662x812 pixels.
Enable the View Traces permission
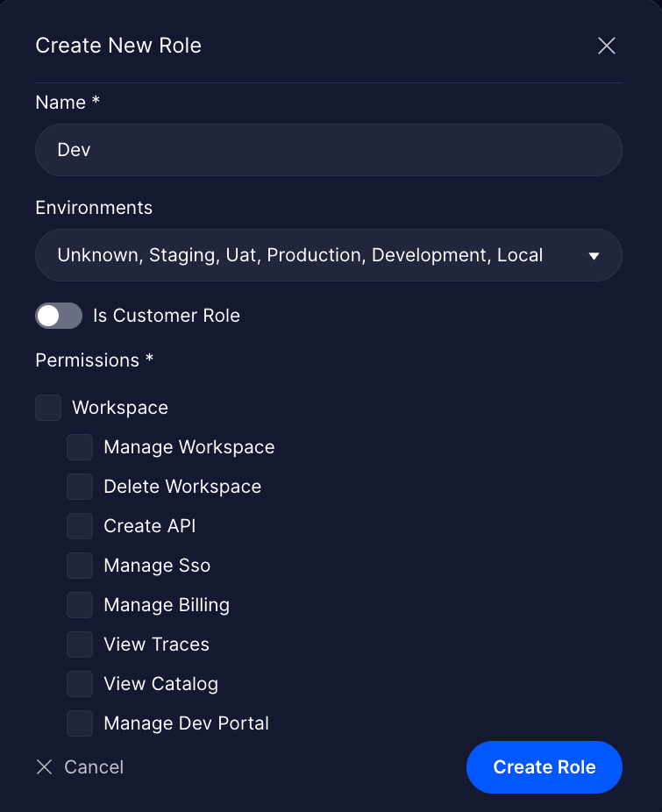80,645
